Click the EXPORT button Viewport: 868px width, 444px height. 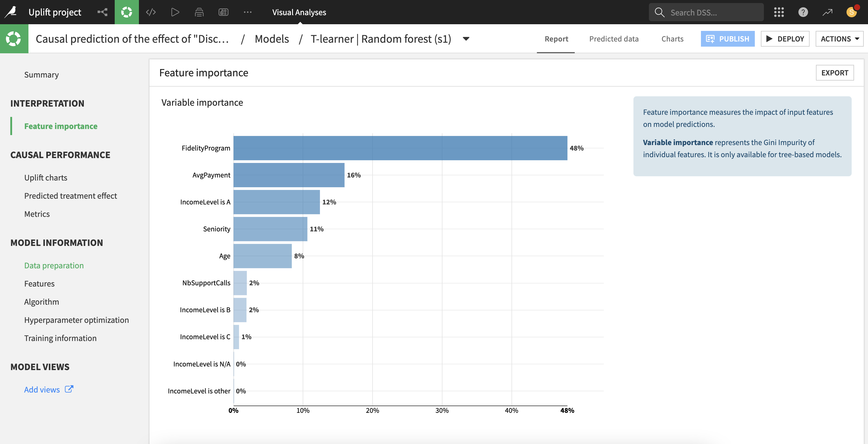835,72
